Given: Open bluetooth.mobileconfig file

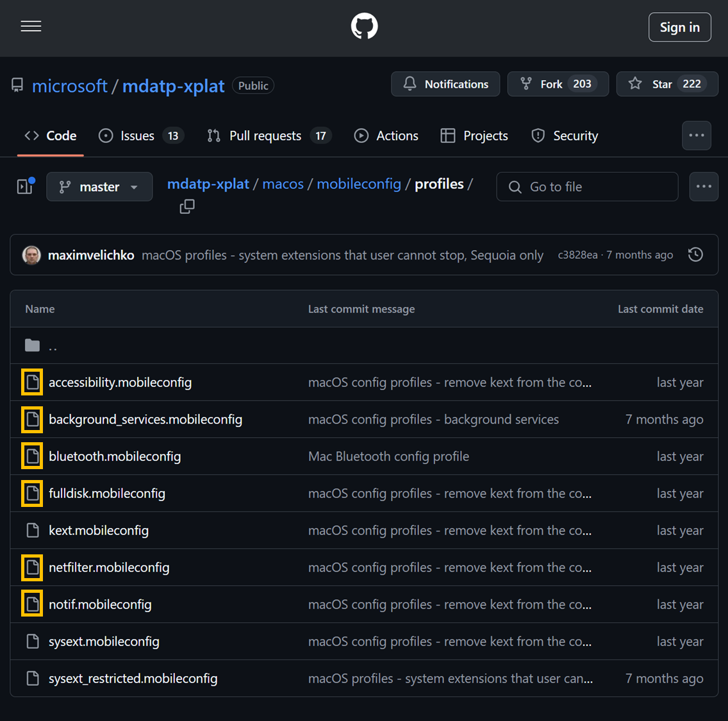Looking at the screenshot, I should pos(115,456).
